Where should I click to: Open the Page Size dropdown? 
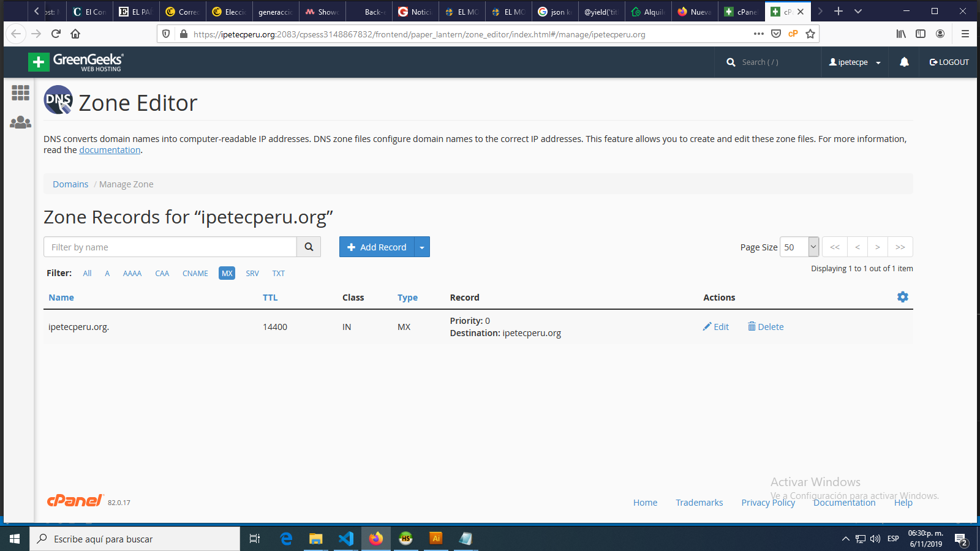pyautogui.click(x=799, y=247)
